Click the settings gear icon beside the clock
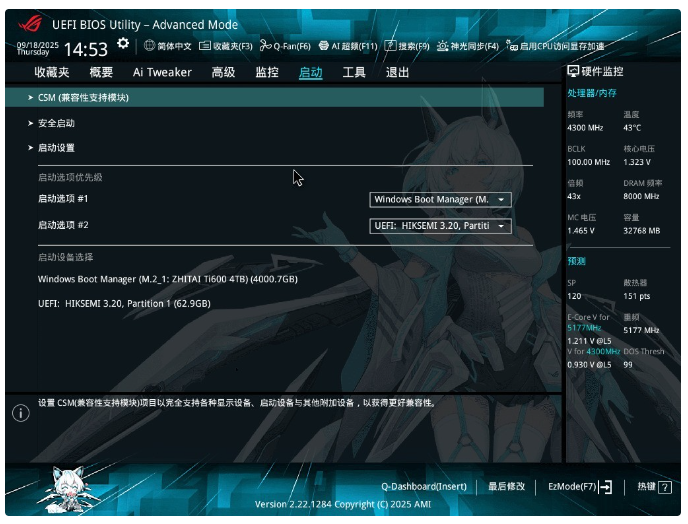The height and width of the screenshot is (524, 688). tap(123, 43)
